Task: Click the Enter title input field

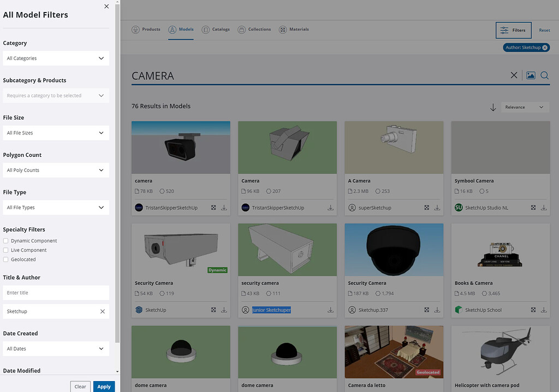Action: 56,292
